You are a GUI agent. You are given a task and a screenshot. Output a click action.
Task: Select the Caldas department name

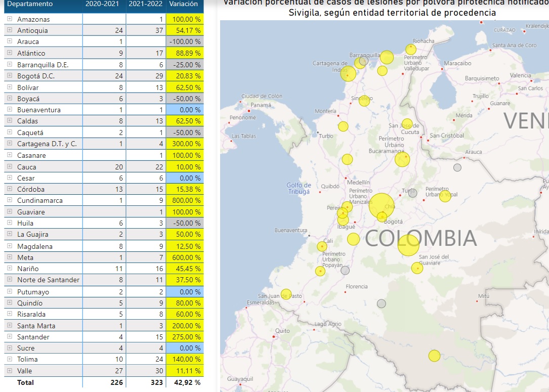click(27, 121)
